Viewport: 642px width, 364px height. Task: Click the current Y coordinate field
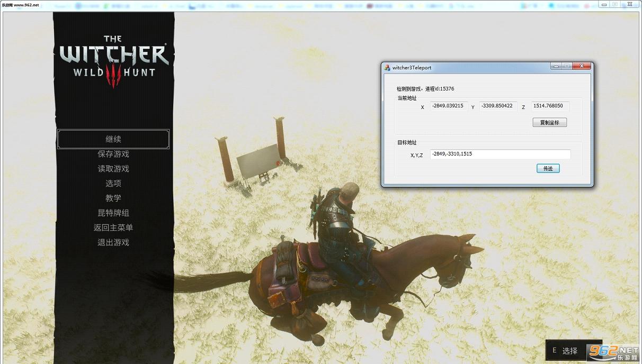click(498, 106)
